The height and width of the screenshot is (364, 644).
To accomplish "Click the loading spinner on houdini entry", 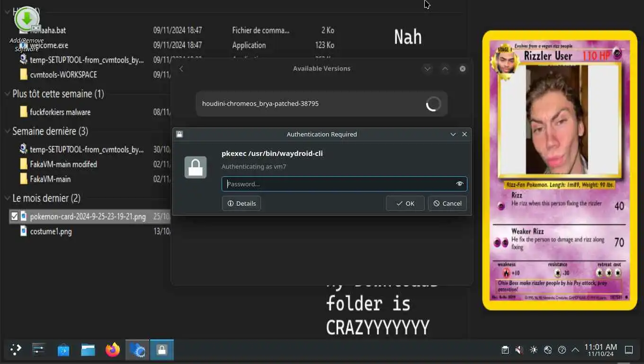I will [433, 104].
